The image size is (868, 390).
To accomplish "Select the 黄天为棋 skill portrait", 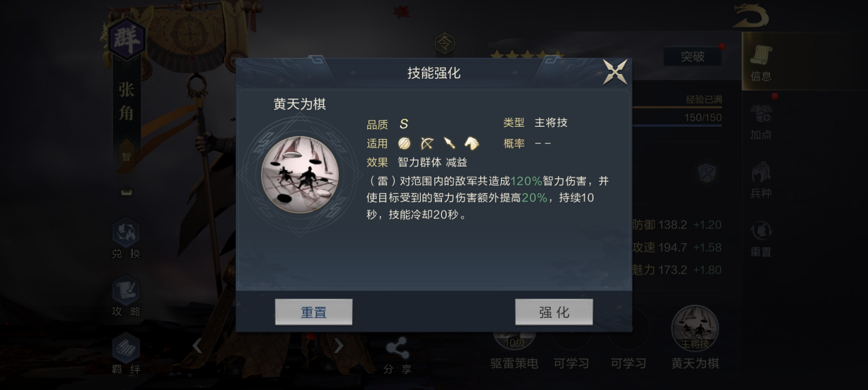I will [300, 174].
